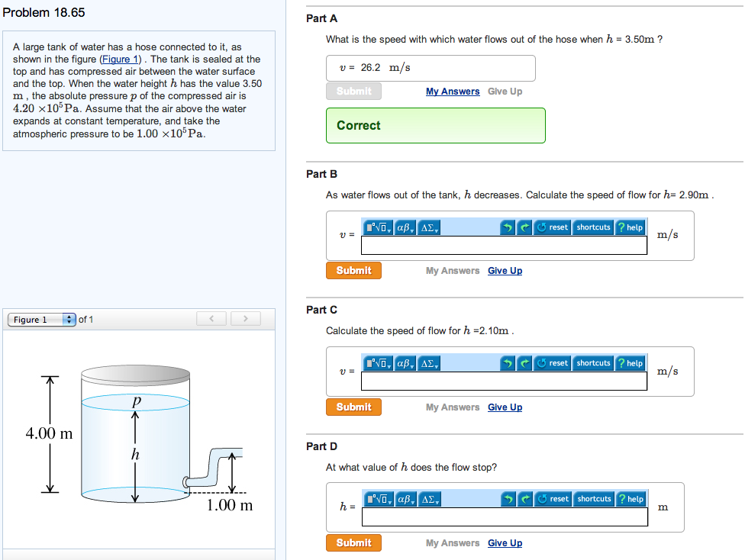The image size is (745, 560).
Task: Click the Correct feedback banner
Action: 436,125
